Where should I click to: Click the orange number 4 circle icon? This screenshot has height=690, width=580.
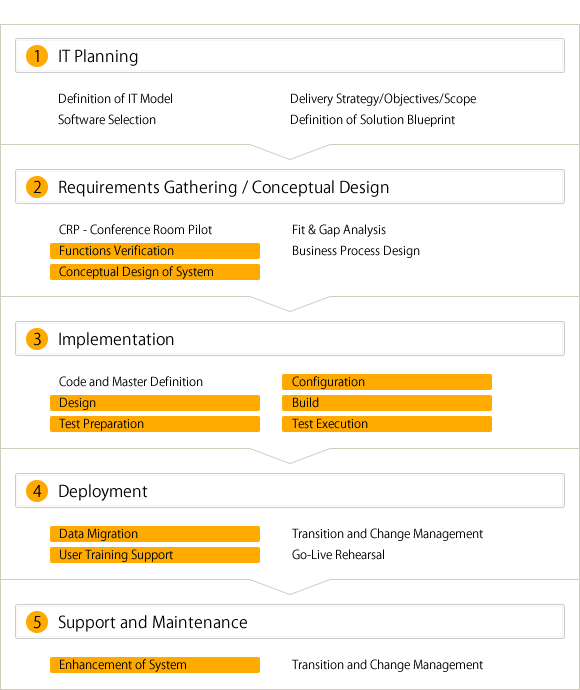[37, 491]
